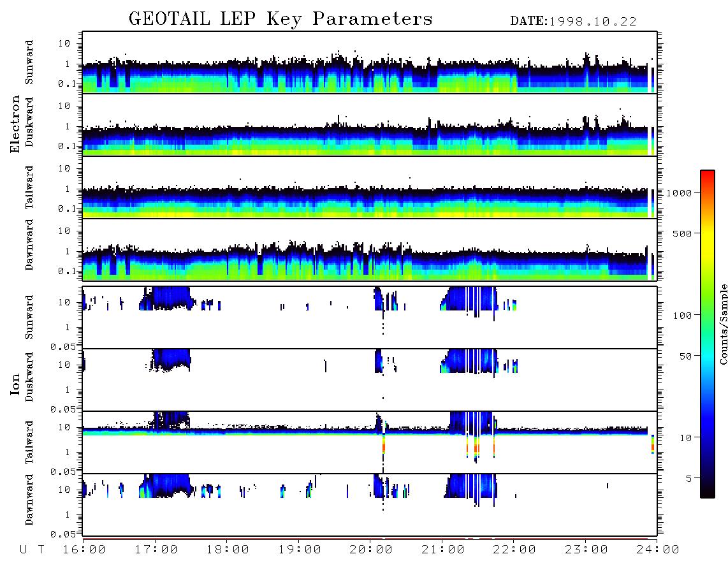Screen dimensions: 728x561
Task: Click the title GEOTAIL LEP Key Parameters
Action: tap(280, 20)
